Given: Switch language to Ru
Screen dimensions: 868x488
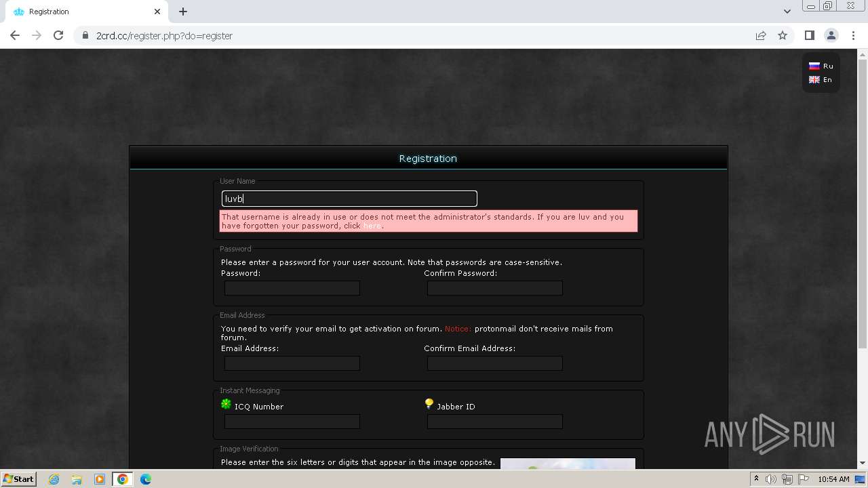Looking at the screenshot, I should tap(828, 66).
